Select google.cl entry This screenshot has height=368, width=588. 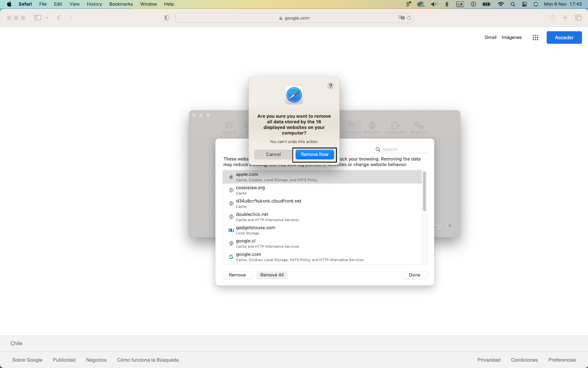pos(322,243)
